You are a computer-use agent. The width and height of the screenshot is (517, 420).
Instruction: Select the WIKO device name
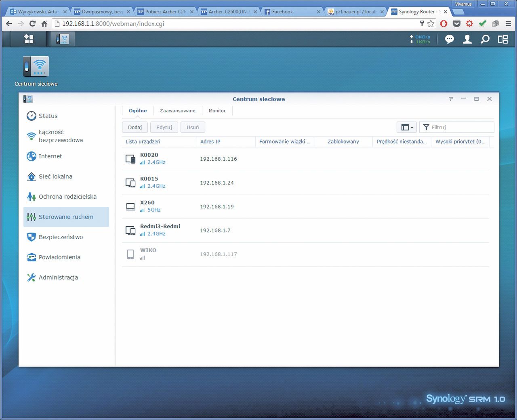(x=148, y=250)
